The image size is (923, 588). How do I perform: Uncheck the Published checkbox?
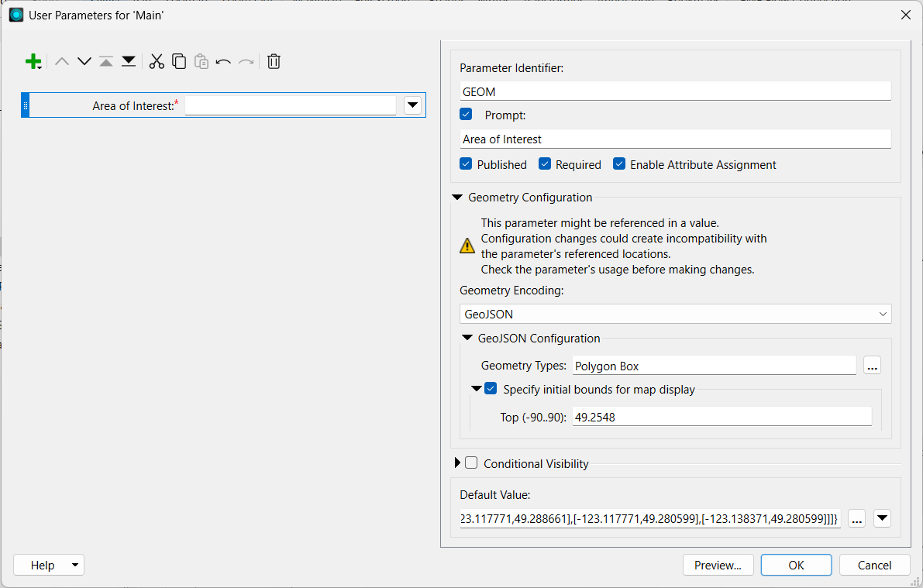[466, 164]
